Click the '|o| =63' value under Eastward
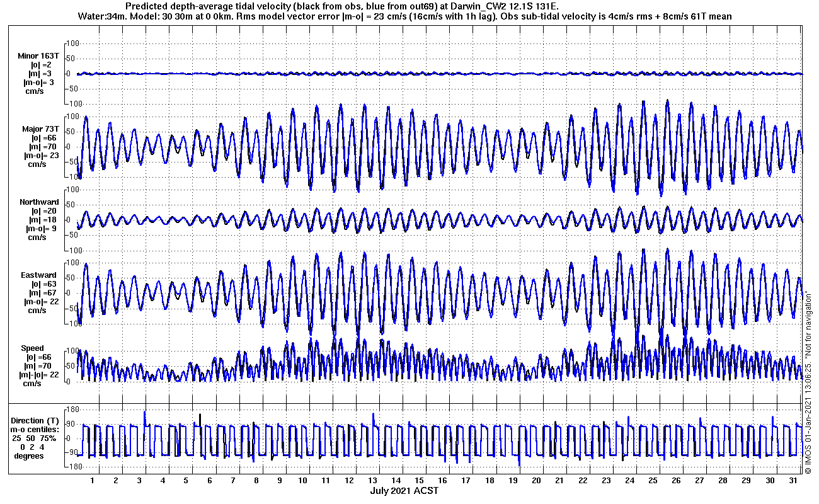Image resolution: width=819 pixels, height=504 pixels. click(43, 284)
